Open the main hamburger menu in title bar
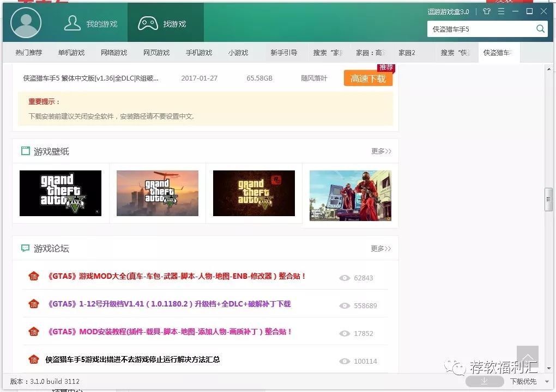The image size is (556, 392). [501, 11]
